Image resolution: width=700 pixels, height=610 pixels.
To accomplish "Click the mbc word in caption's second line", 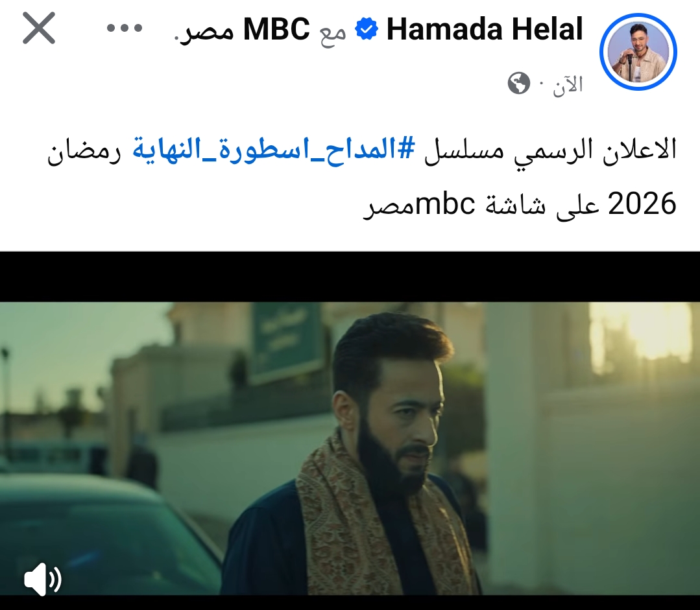I will click(x=445, y=204).
